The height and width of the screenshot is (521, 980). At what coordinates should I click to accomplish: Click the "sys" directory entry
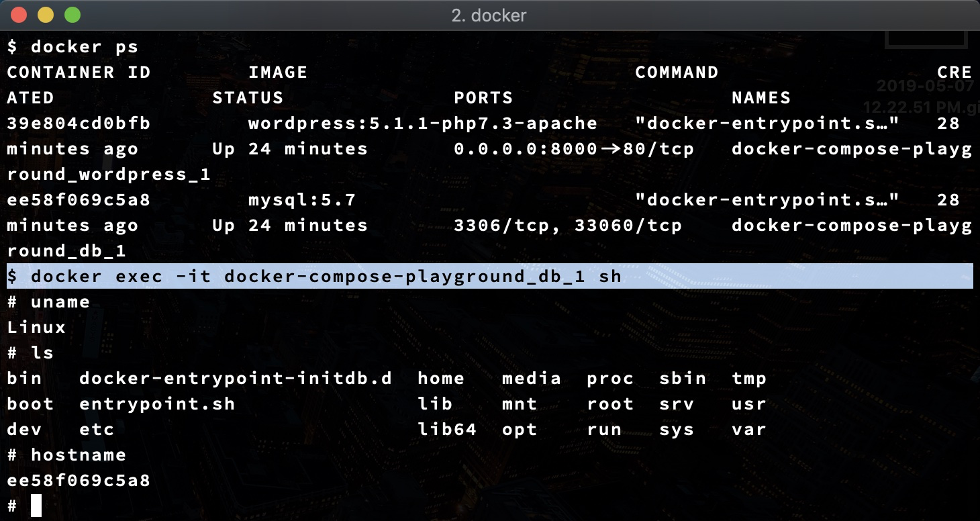677,430
